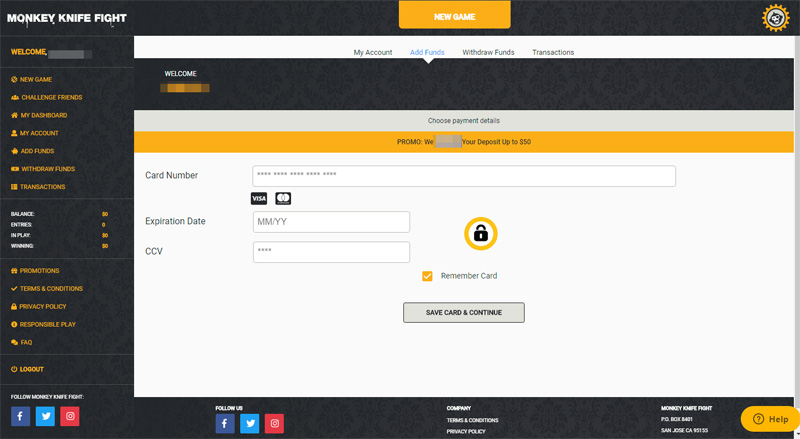Open Terms & Conditions sidebar link
Screen dimensions: 800x439
[51, 288]
